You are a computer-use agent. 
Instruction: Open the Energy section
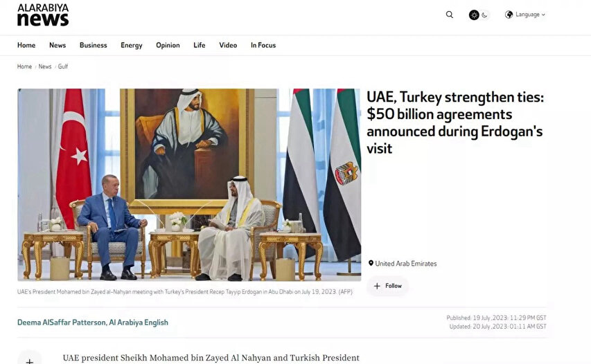point(132,46)
